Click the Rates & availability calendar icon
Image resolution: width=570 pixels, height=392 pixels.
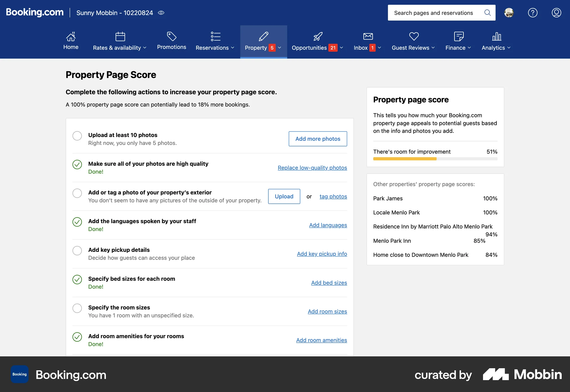120,37
